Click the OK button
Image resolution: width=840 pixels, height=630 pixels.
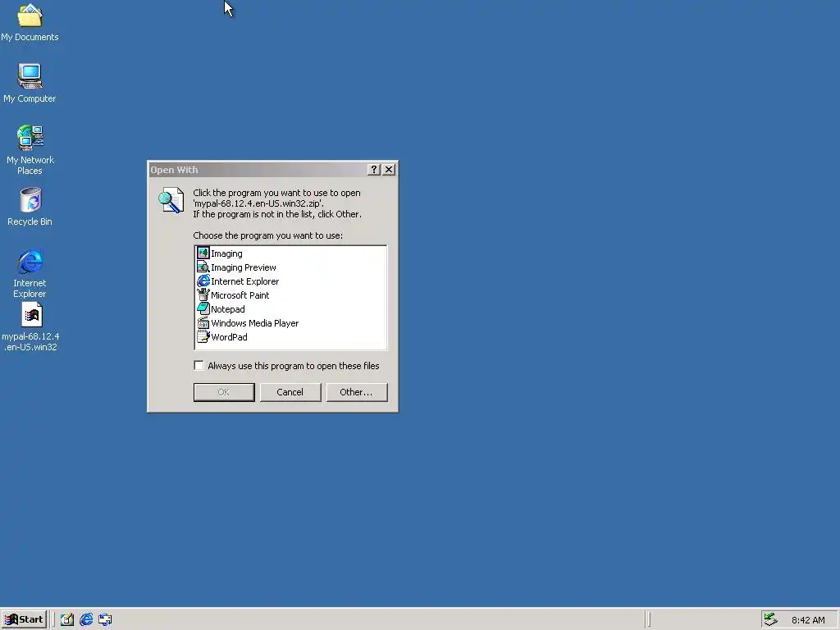224,392
